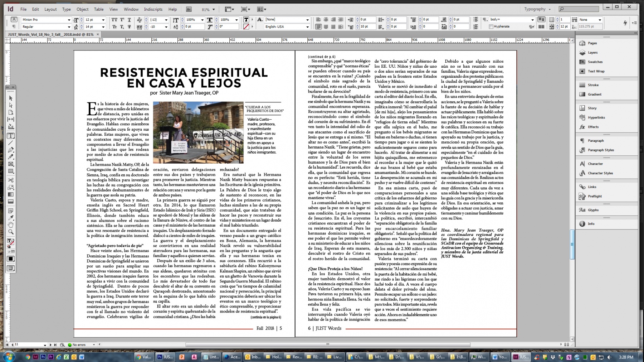Screen dimensions: 644x362
Task: Choose the Gap tool
Action: pyautogui.click(x=11, y=119)
